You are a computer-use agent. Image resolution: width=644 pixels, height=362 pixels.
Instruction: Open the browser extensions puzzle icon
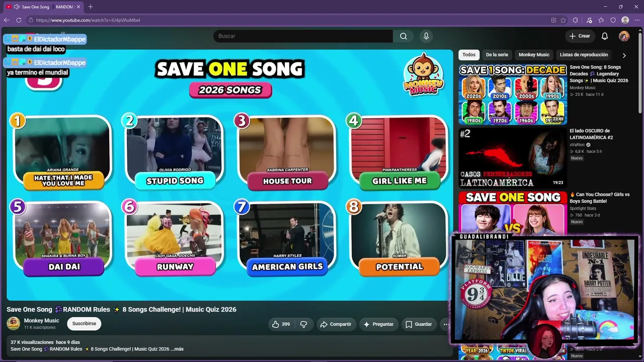[576, 20]
